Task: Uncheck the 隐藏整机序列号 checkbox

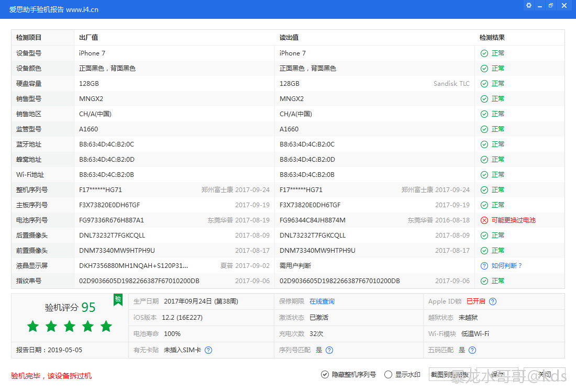Action: [x=325, y=375]
